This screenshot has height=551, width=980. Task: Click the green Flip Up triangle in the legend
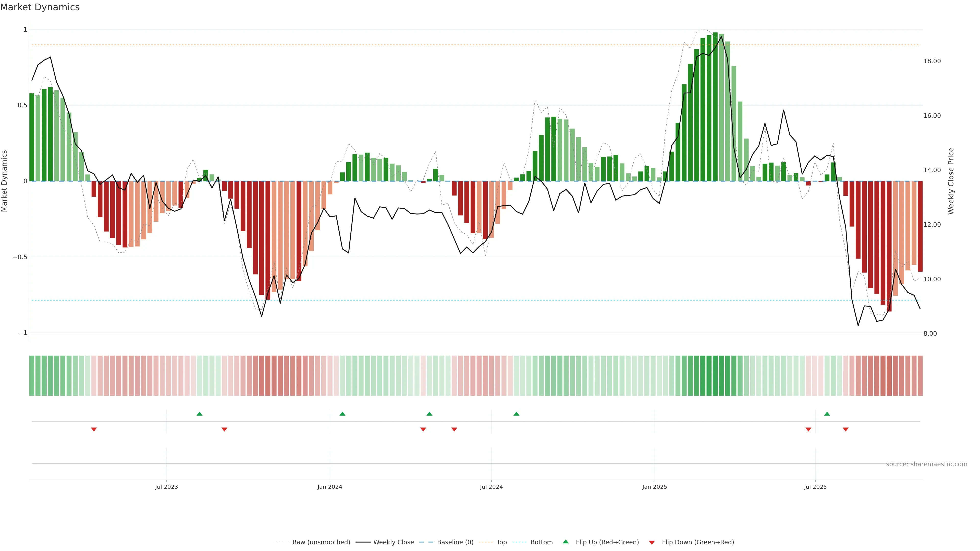coord(566,542)
